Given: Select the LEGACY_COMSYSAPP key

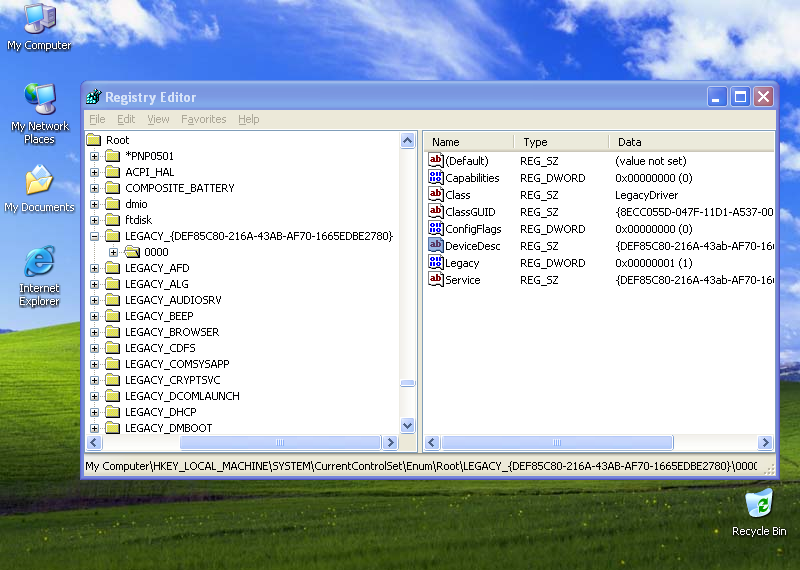Looking at the screenshot, I should tap(177, 364).
